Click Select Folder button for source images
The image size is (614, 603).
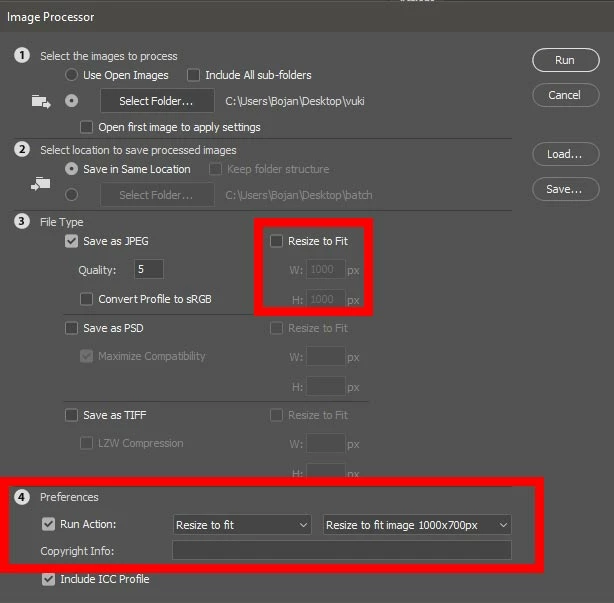click(157, 101)
